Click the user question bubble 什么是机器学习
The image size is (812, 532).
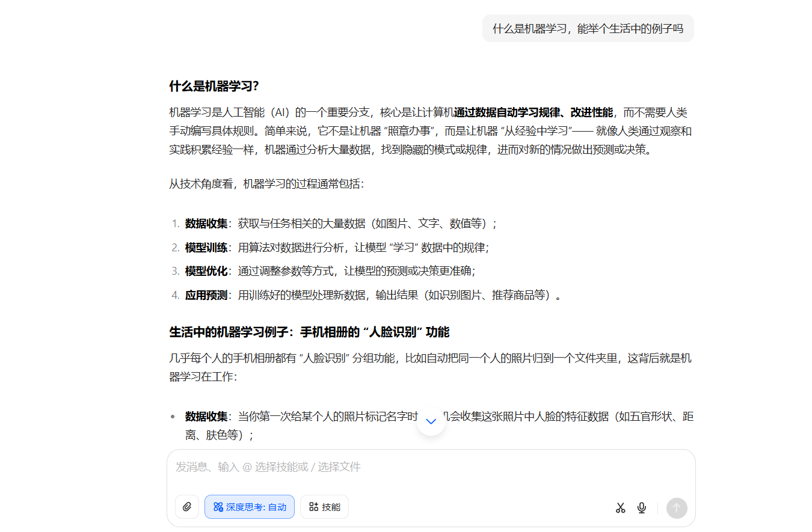(588, 28)
